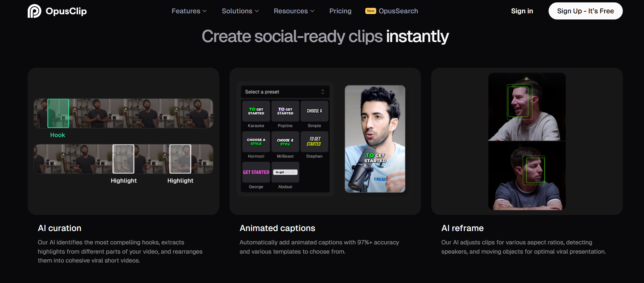
Task: Expand the Solutions menu
Action: click(x=240, y=11)
